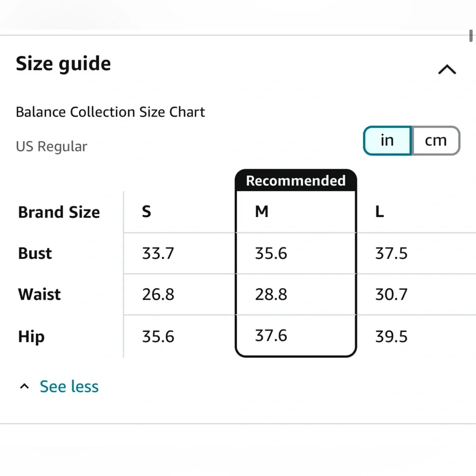Click the Hip row label
Screen dimensions: 476x476
30,336
